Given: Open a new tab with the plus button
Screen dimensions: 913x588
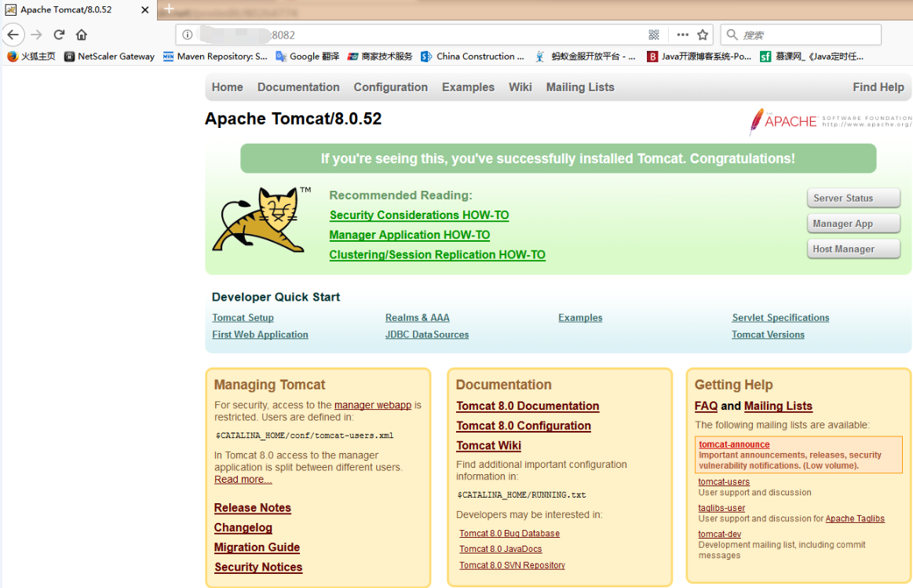Looking at the screenshot, I should (x=169, y=9).
